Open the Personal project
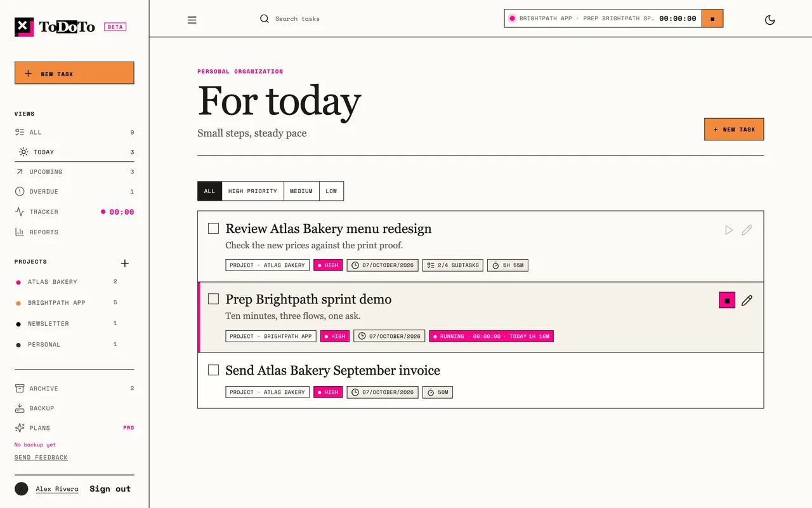Viewport: 812px width, 508px height. 67,344
